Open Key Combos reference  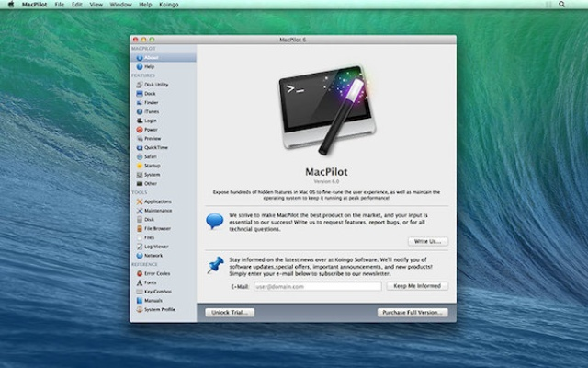[x=158, y=292]
